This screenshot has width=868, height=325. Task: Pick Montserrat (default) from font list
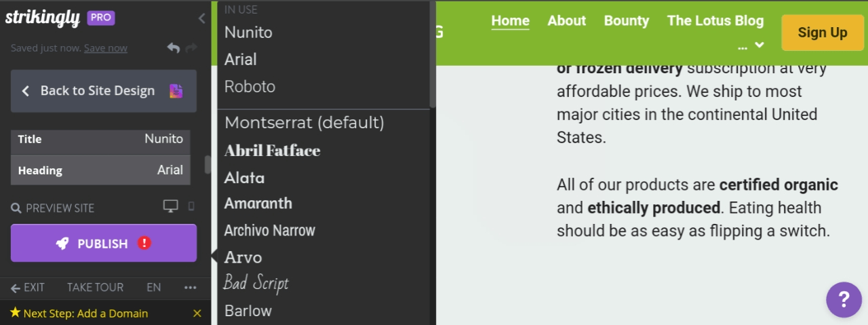(x=304, y=123)
